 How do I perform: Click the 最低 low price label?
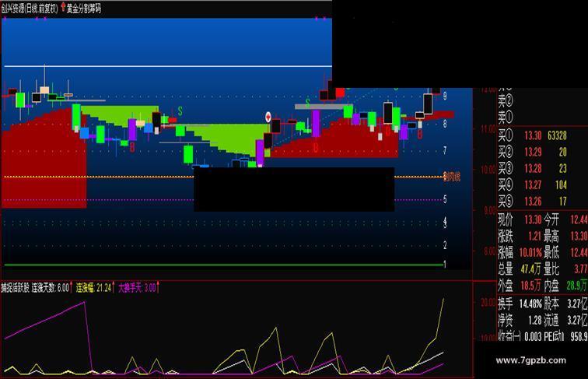[x=551, y=253]
